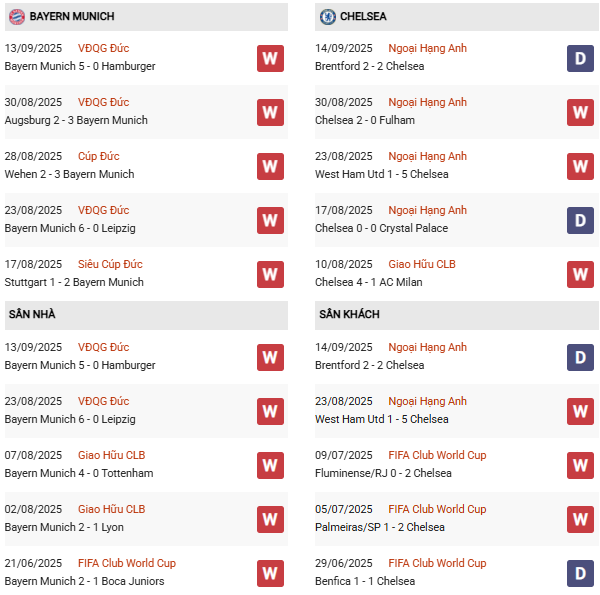Click W badge for Wehen 2-3 Bayern Munich
This screenshot has width=600, height=595.
[x=270, y=166]
